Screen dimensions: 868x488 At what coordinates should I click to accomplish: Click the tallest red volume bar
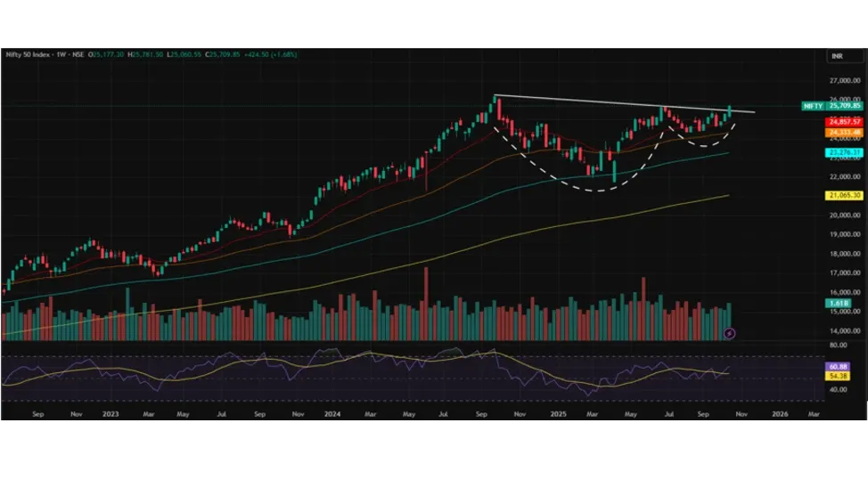(x=426, y=303)
